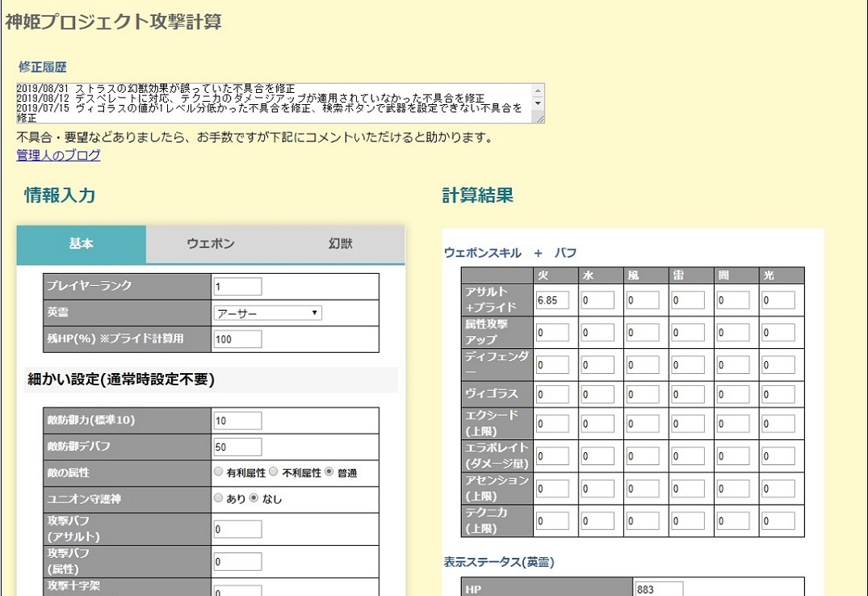Screen dimensions: 868x596
Task: Open the 英霊 dropdown showing アーサー
Action: 267,313
